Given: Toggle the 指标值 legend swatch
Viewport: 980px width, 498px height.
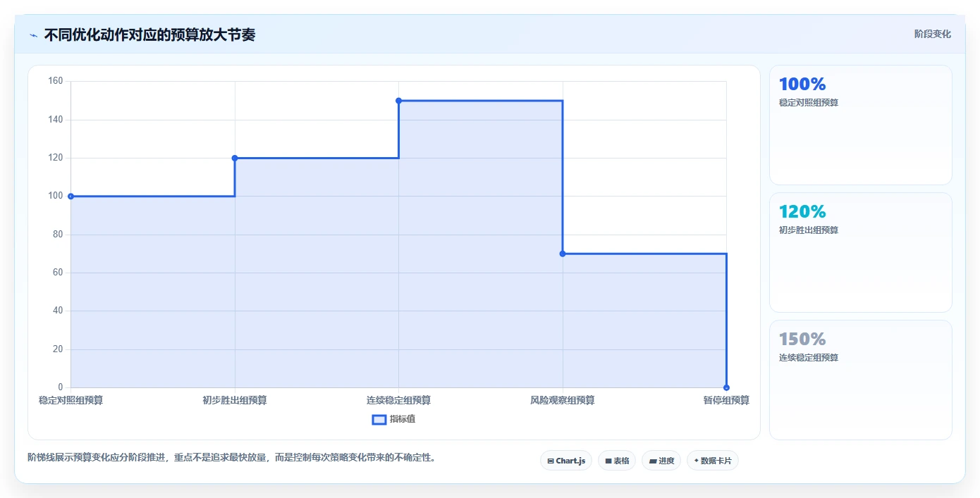Looking at the screenshot, I should pos(379,419).
